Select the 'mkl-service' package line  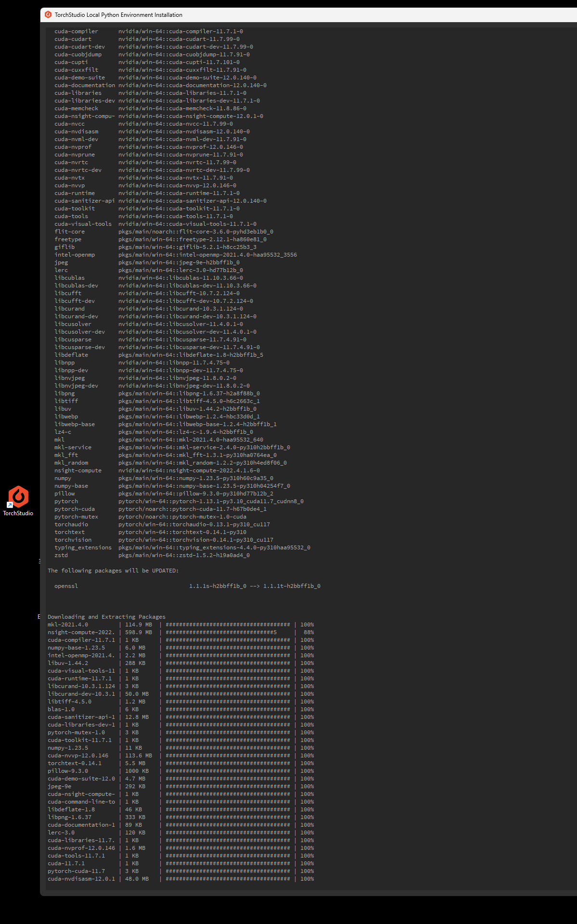[x=172, y=447]
